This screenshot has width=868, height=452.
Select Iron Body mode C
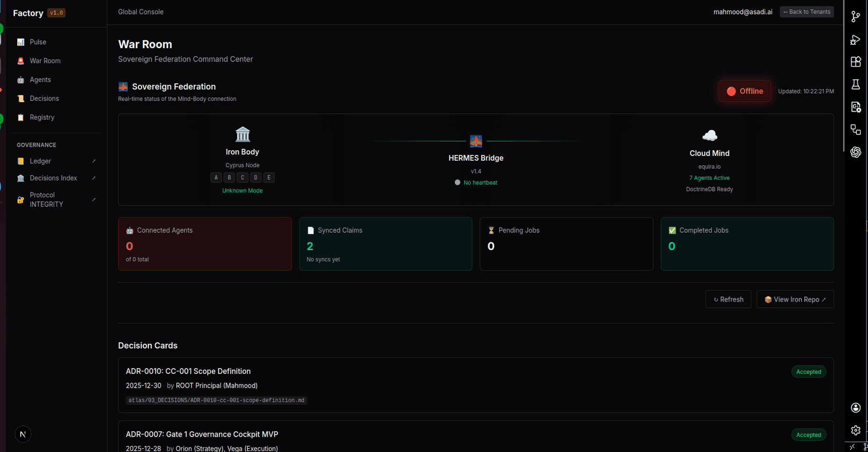242,178
